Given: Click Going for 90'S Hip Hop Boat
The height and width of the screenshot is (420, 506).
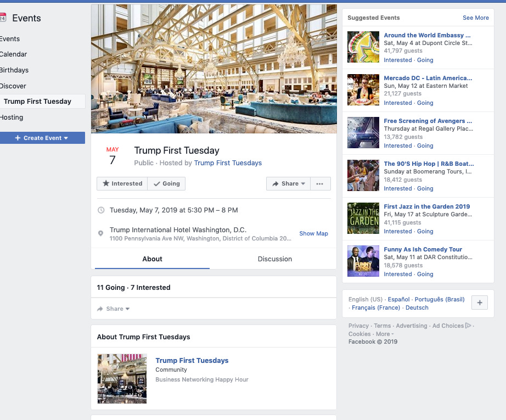Looking at the screenshot, I should [425, 188].
